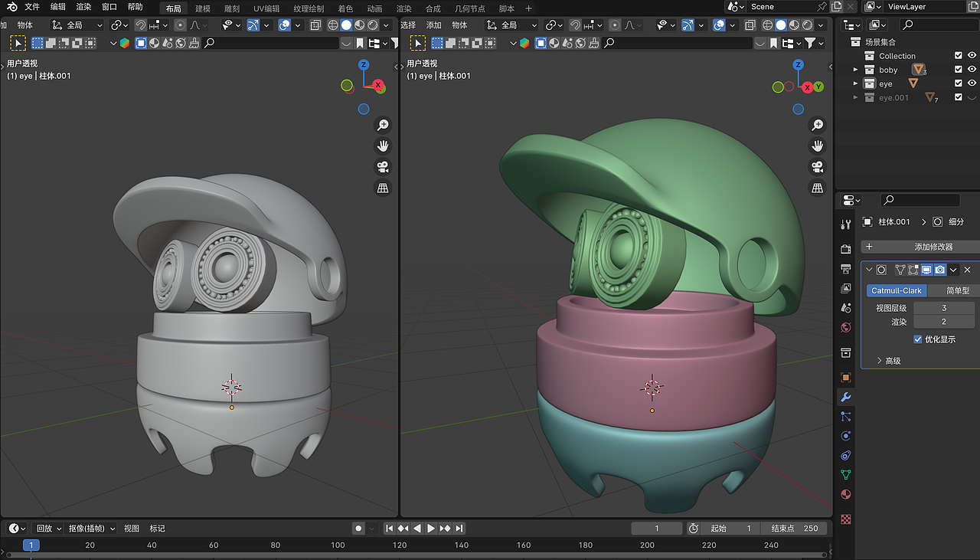This screenshot has height=560, width=980.
Task: Hide the boby collection with its eye icon
Action: (972, 70)
